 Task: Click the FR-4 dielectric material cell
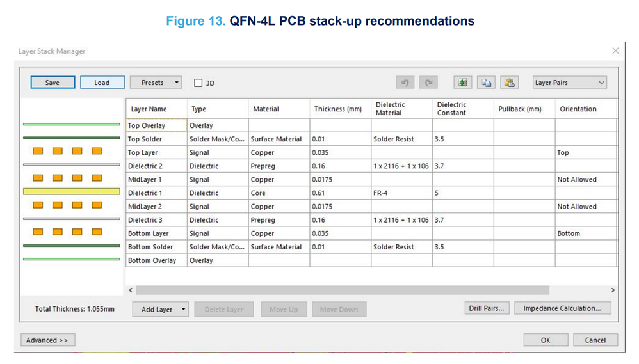pos(402,193)
